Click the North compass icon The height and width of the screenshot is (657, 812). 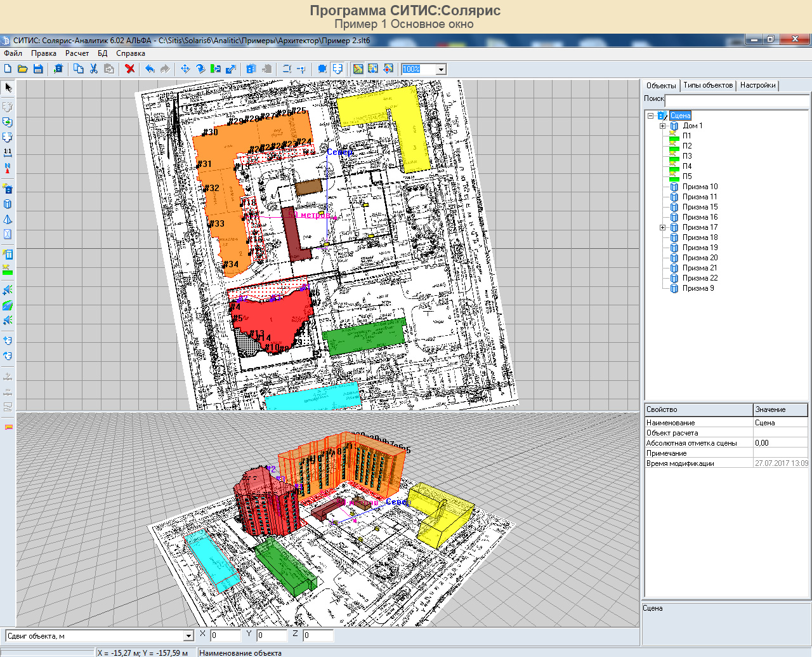(x=8, y=168)
